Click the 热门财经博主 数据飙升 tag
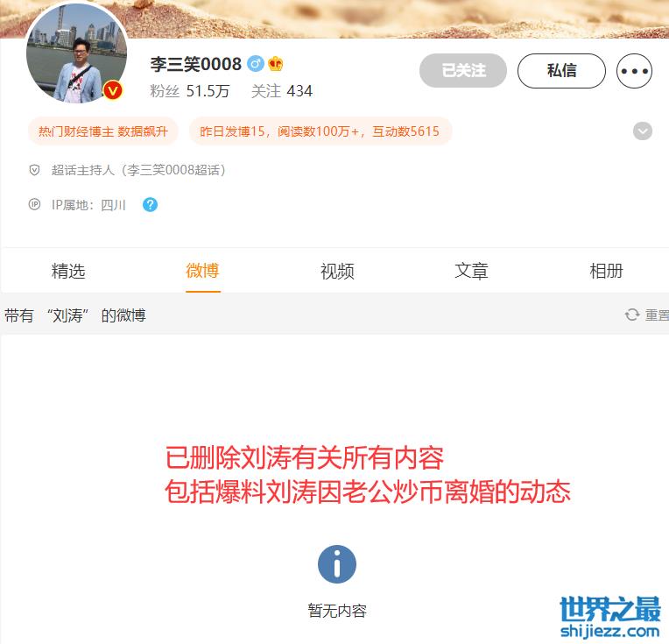 (x=102, y=131)
